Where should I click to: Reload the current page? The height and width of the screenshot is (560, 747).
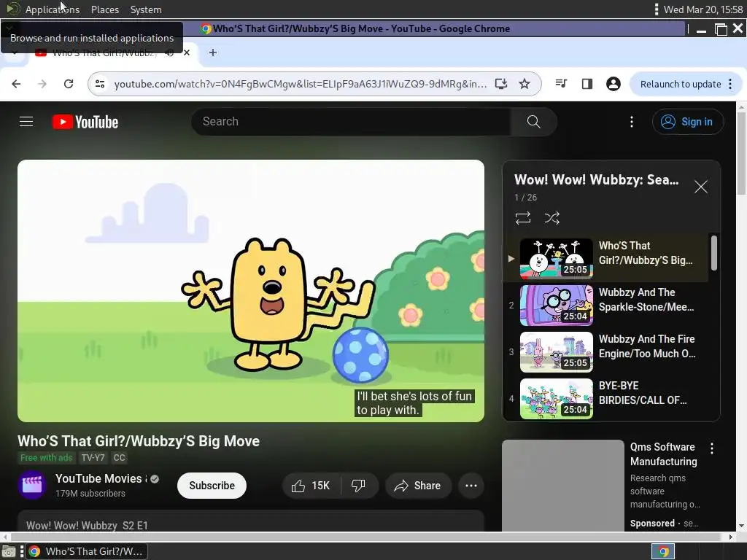[x=69, y=84]
